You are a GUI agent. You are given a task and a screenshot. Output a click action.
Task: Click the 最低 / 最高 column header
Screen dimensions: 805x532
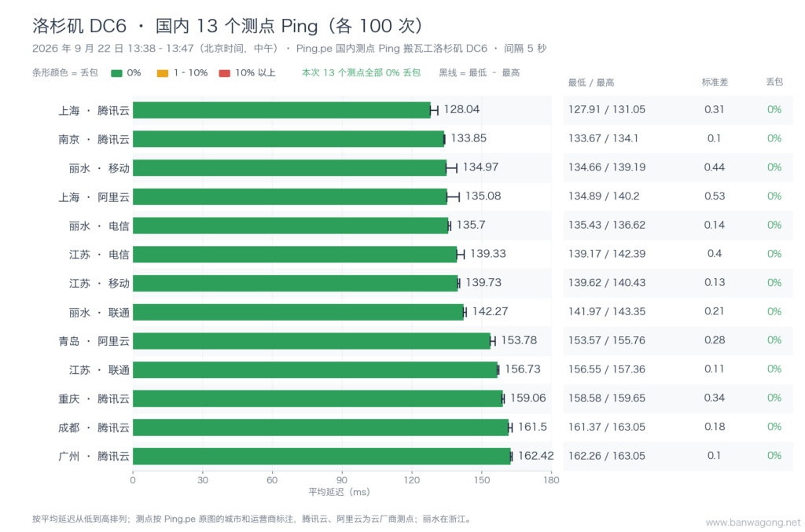591,83
